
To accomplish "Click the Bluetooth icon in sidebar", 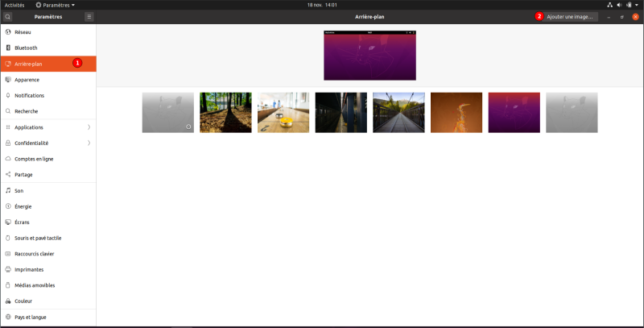I will (8, 48).
